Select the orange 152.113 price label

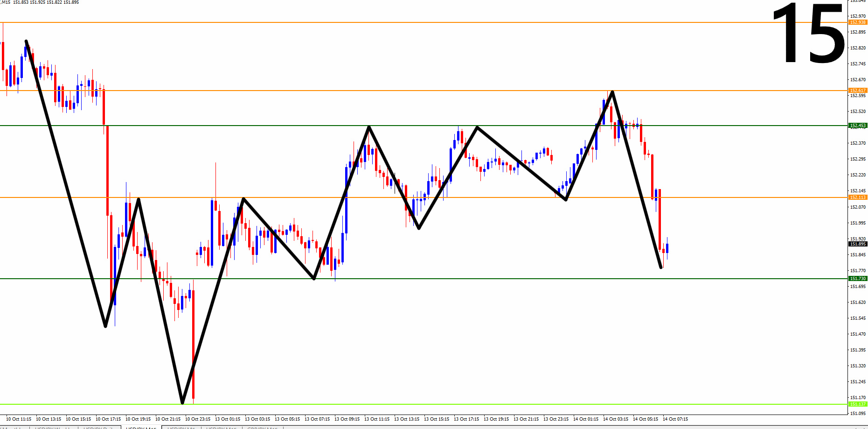click(858, 197)
